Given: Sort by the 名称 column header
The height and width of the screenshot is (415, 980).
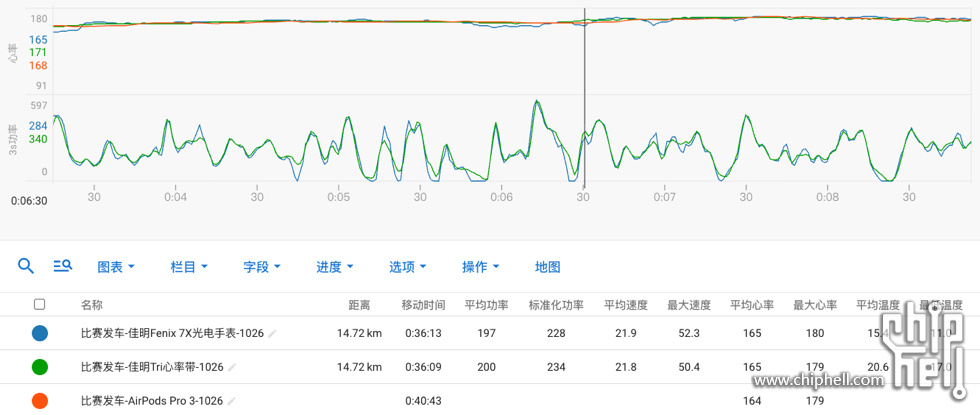Looking at the screenshot, I should (x=92, y=305).
